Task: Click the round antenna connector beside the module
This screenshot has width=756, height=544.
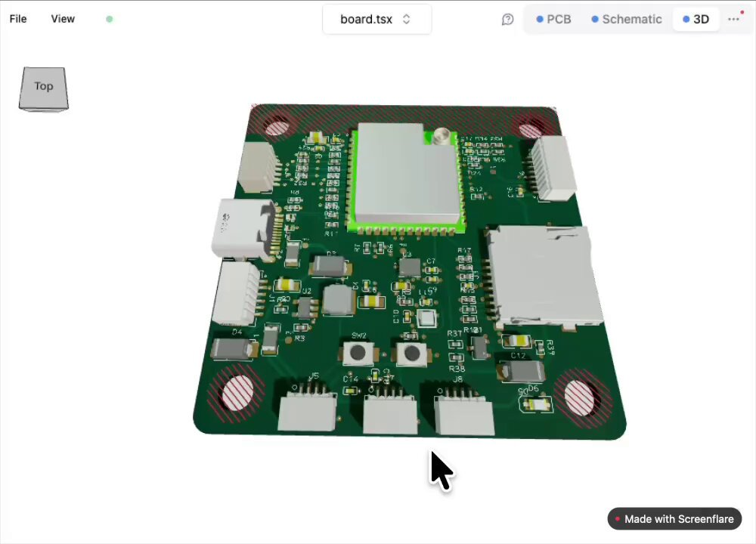Action: tap(440, 136)
